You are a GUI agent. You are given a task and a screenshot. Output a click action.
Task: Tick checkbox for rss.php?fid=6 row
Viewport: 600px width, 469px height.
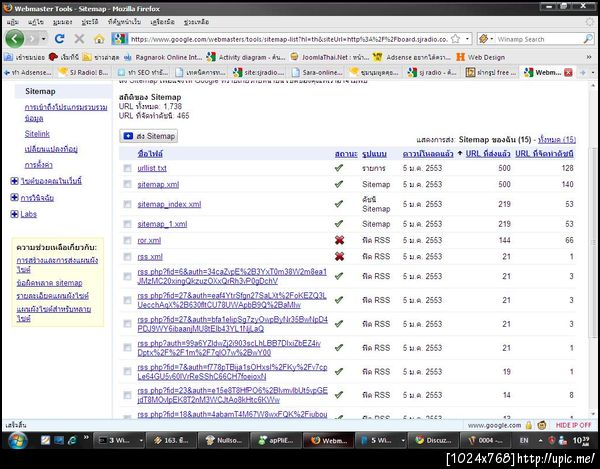(x=127, y=276)
